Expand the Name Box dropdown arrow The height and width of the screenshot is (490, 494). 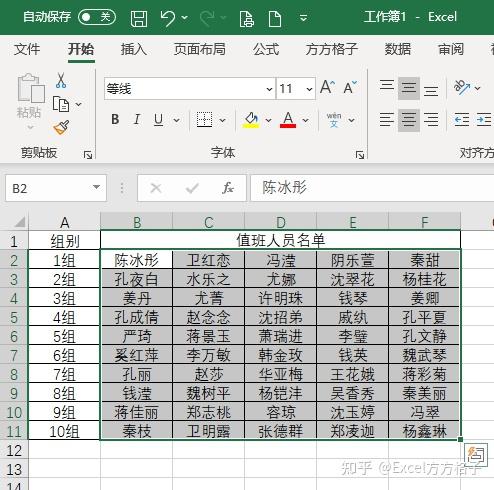pos(96,187)
